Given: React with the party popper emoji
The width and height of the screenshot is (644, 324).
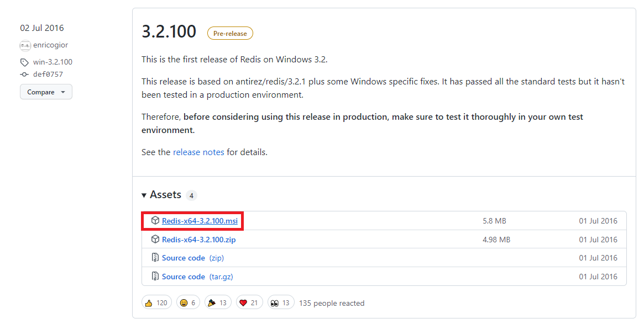Looking at the screenshot, I should [218, 302].
